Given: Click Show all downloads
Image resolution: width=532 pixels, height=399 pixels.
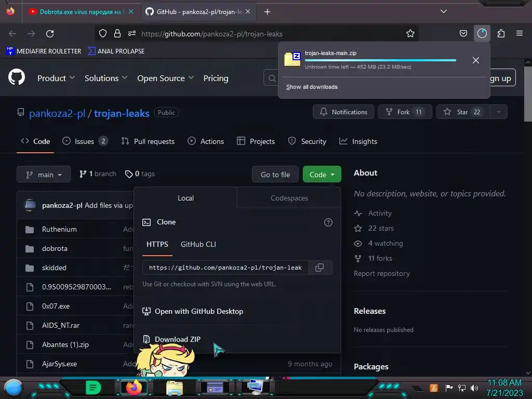Looking at the screenshot, I should tap(312, 87).
